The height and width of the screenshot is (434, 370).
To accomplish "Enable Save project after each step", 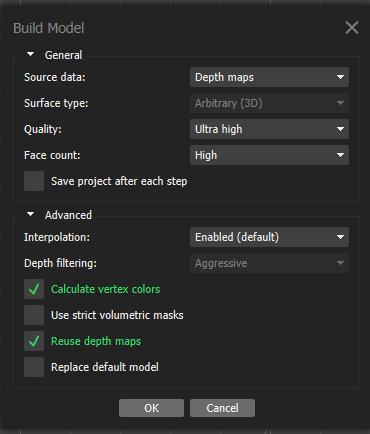I will (x=34, y=181).
